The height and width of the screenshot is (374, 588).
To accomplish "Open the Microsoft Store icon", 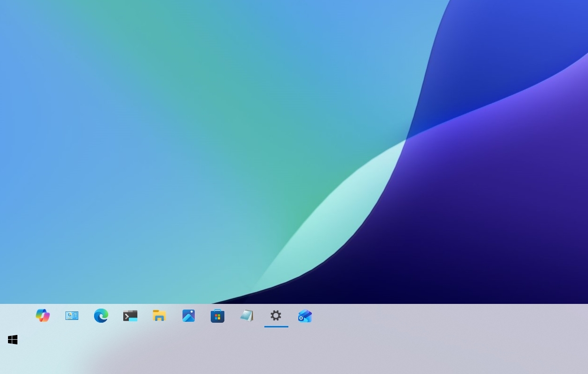I will click(217, 316).
